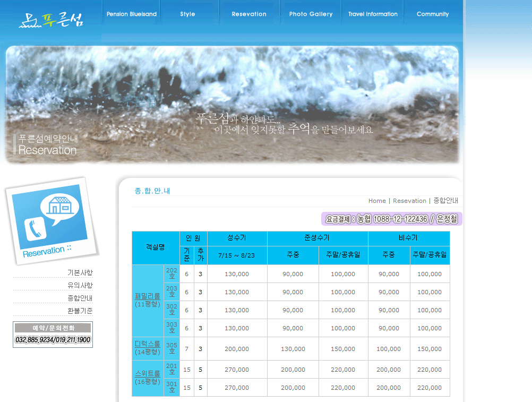Select room 201호 in the table
Screen dimensions: 532x402
pyautogui.click(x=171, y=369)
